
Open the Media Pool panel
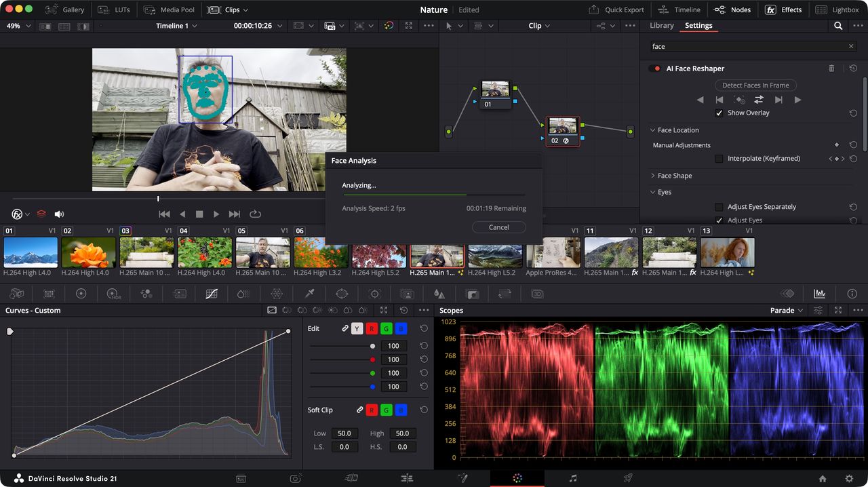(x=169, y=10)
